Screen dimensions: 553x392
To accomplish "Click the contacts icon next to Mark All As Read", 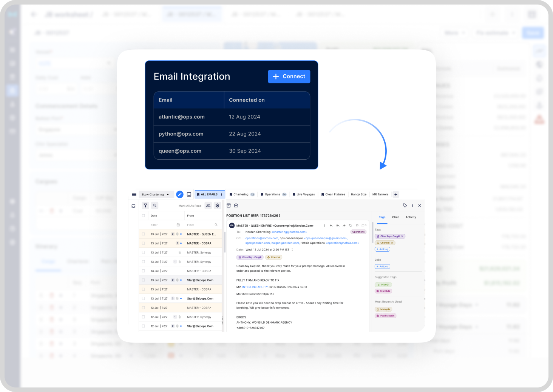I will pyautogui.click(x=208, y=206).
